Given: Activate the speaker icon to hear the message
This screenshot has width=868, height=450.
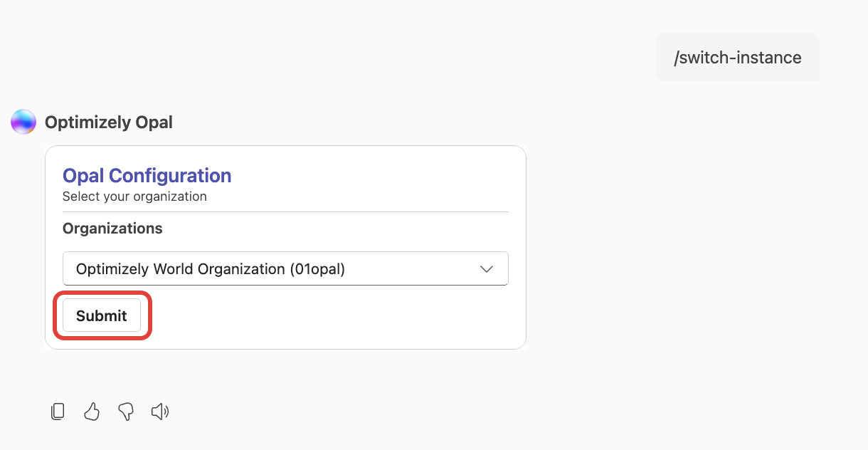Looking at the screenshot, I should 159,411.
